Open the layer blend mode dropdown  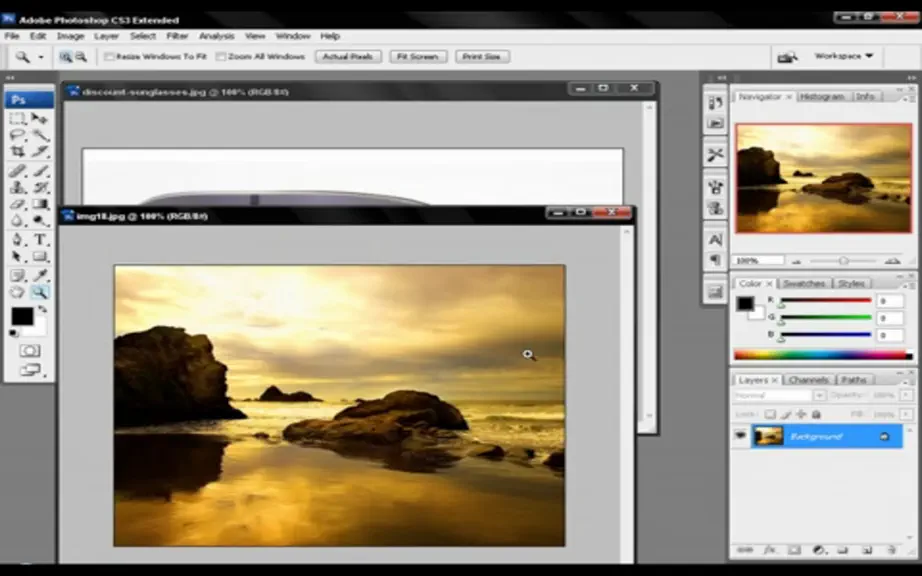[779, 396]
